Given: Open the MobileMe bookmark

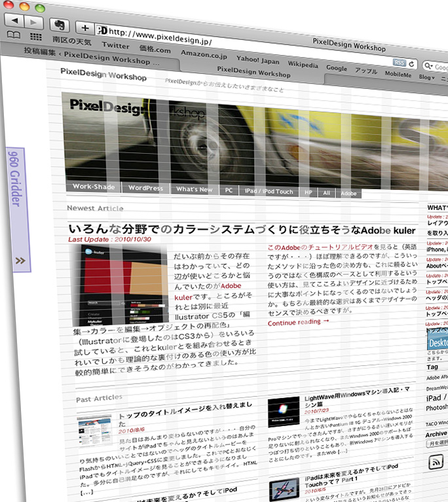Looking at the screenshot, I should pyautogui.click(x=398, y=74).
